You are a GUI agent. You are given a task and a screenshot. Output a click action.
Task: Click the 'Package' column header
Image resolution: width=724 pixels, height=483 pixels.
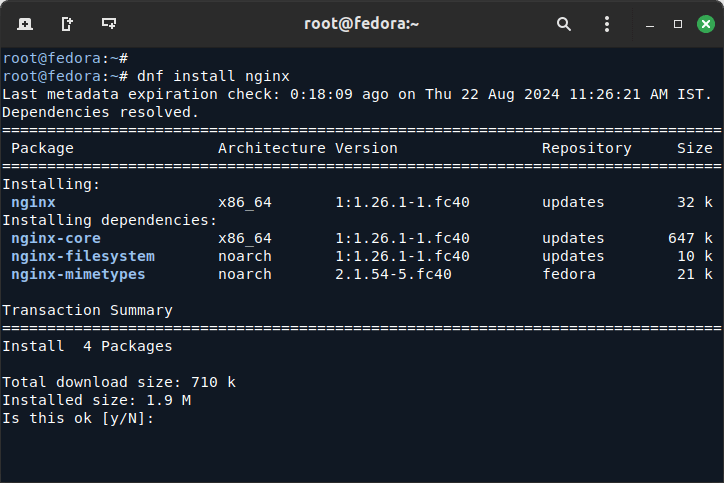click(x=42, y=148)
